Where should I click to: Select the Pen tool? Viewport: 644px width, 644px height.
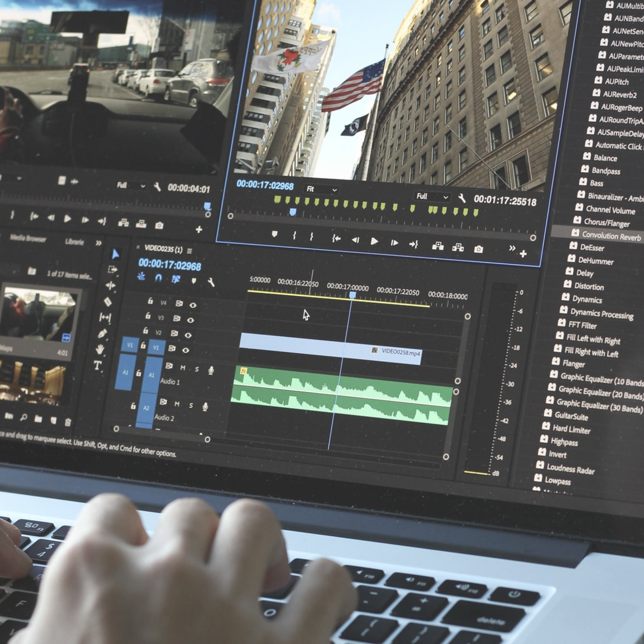(x=102, y=333)
